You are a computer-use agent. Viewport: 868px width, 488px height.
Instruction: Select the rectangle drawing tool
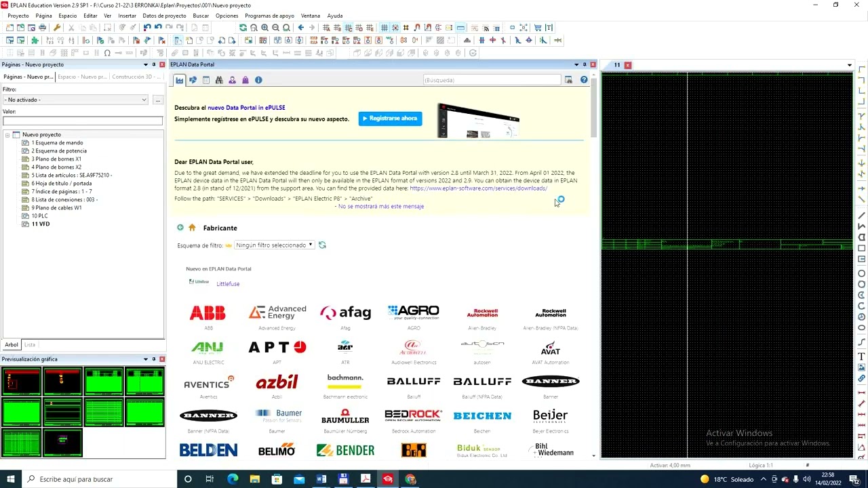click(x=862, y=248)
